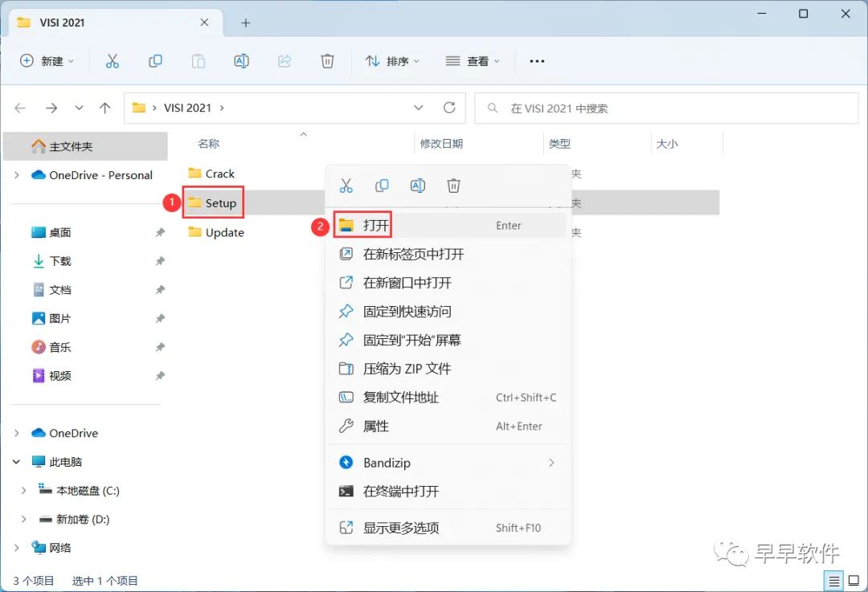Click the pin icon next to 图片

[160, 319]
